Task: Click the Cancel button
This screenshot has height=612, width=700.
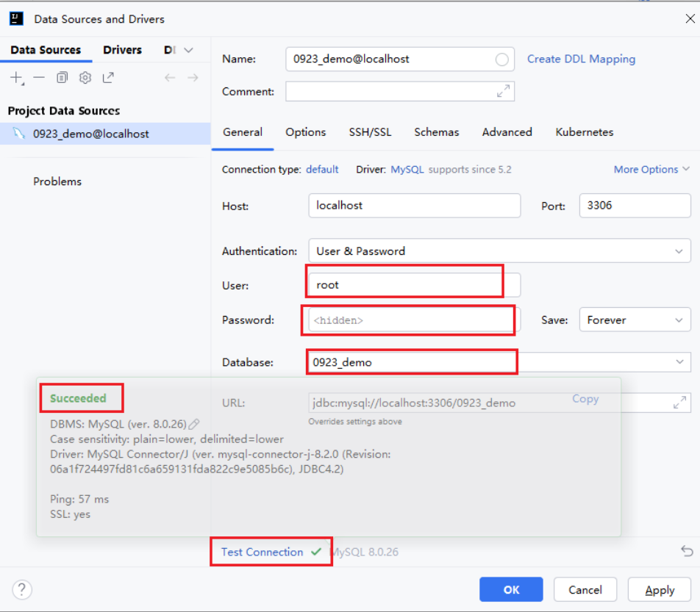Action: 585,590
